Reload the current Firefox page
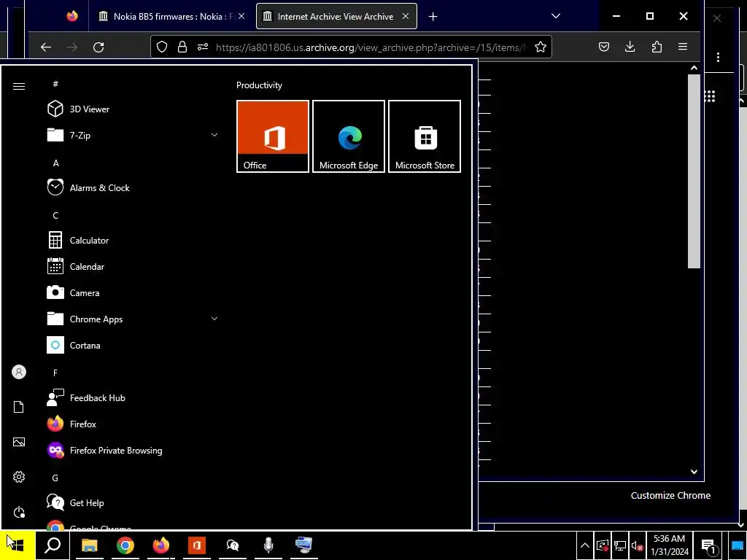This screenshot has width=747, height=560. click(x=98, y=47)
